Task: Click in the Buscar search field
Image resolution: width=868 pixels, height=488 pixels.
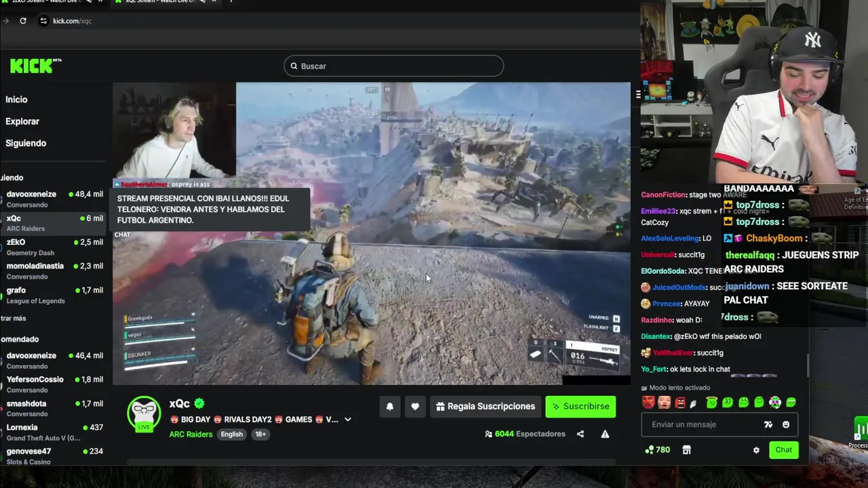Action: coord(393,66)
